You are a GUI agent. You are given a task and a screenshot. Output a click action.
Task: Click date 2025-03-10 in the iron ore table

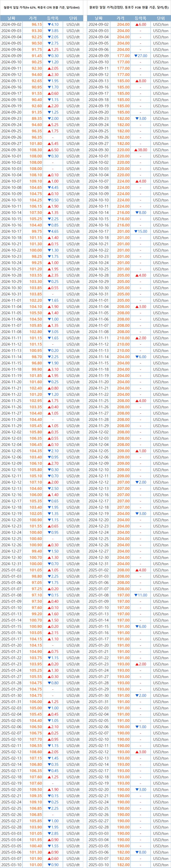(x=11, y=865)
